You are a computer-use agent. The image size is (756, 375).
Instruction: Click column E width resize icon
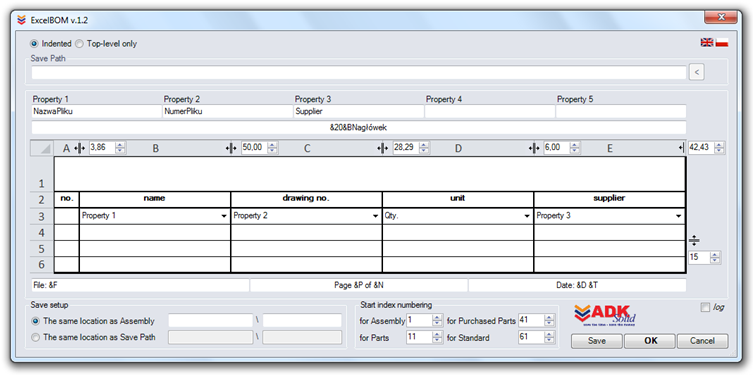(x=682, y=148)
